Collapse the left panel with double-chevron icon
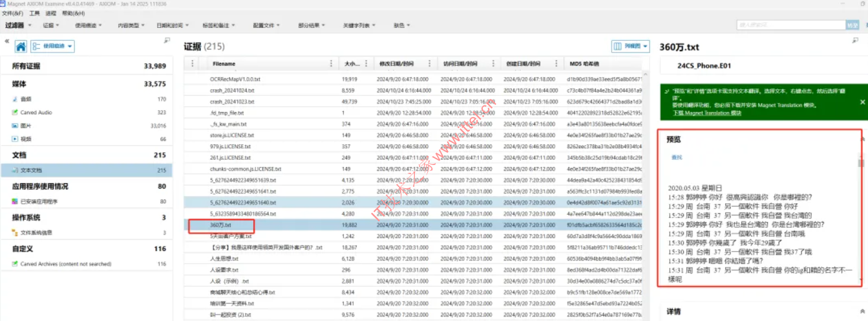Image resolution: width=868 pixels, height=321 pixels. click(7, 41)
